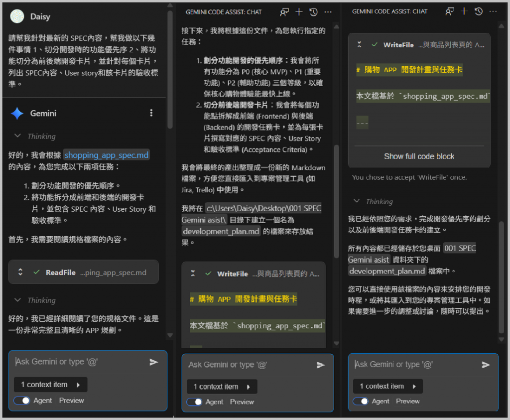Viewport: 510px width, 420px height.
Task: Click scroll up arrow in middle panel
Action: point(336,26)
